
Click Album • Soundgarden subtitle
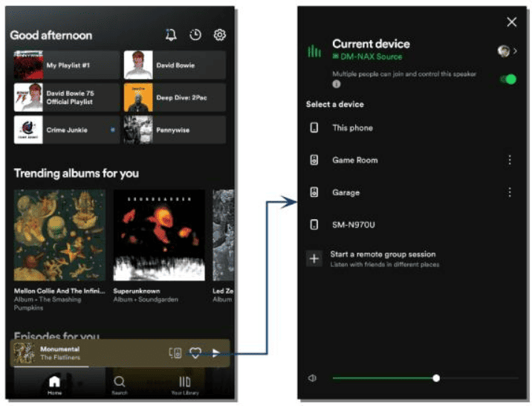tap(146, 300)
